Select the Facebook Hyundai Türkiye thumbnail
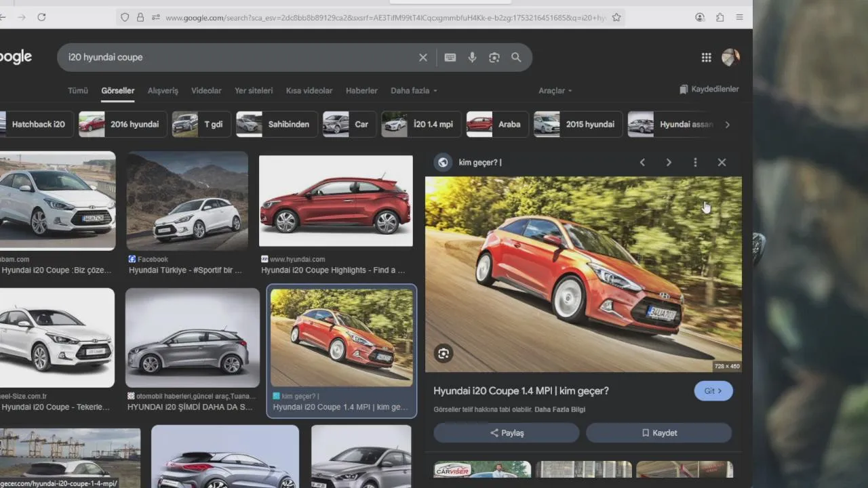 [x=187, y=201]
